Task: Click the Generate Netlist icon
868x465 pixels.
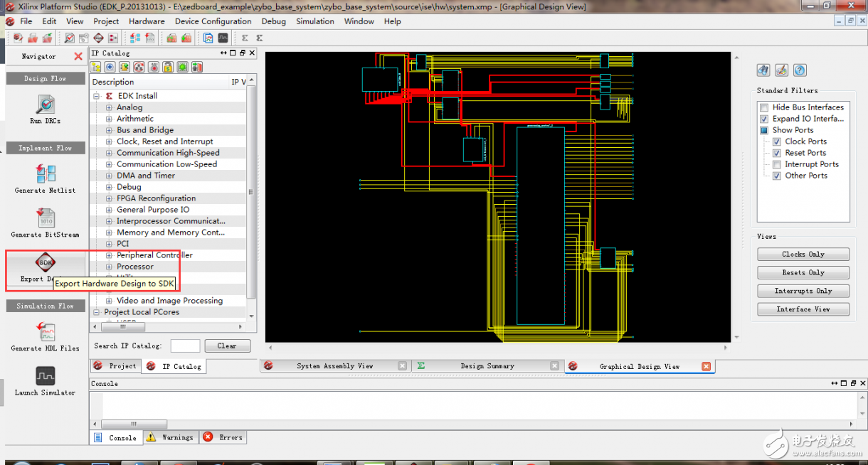Action: pyautogui.click(x=46, y=173)
